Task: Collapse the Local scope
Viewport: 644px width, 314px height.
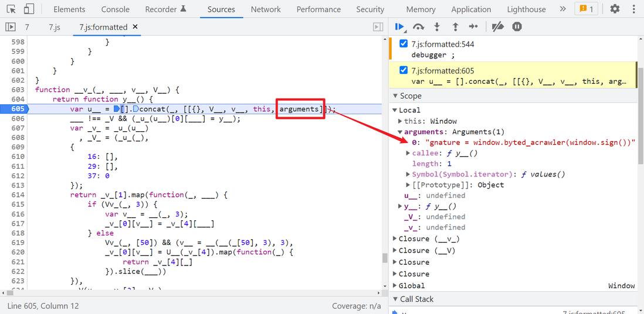Action: (395, 110)
